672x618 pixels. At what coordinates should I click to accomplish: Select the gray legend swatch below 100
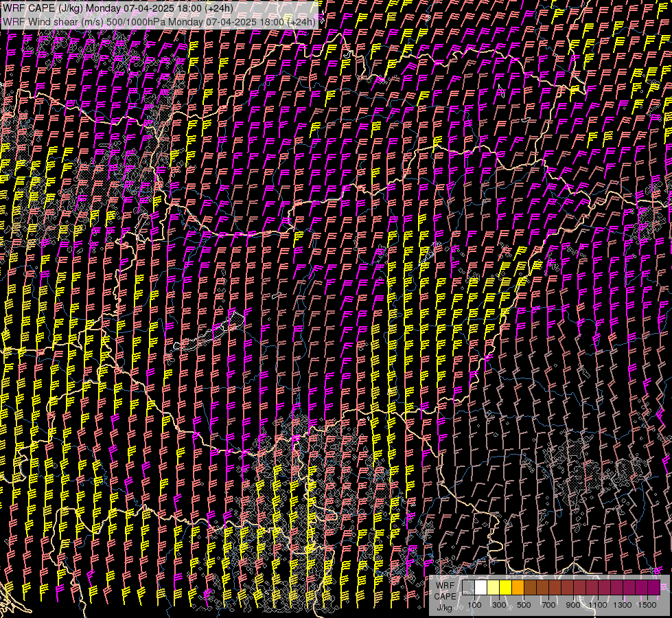(468, 587)
